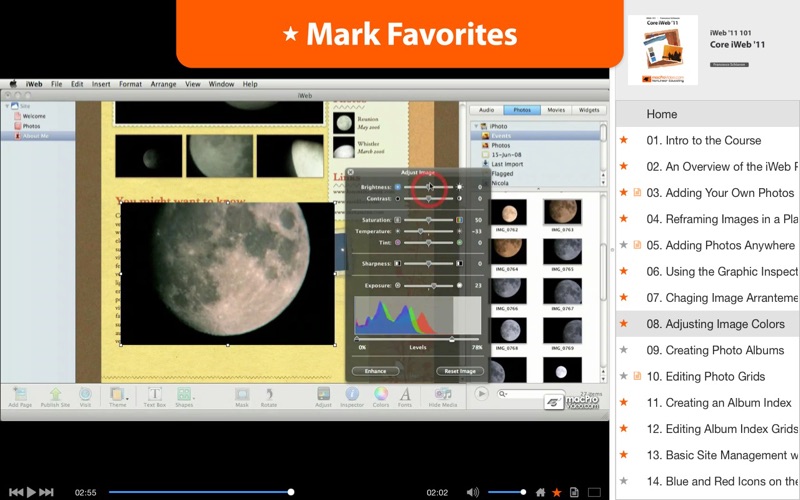Toggle favorite star for 10. Editing Photo Grids
Image resolution: width=800 pixels, height=500 pixels.
coord(623,376)
